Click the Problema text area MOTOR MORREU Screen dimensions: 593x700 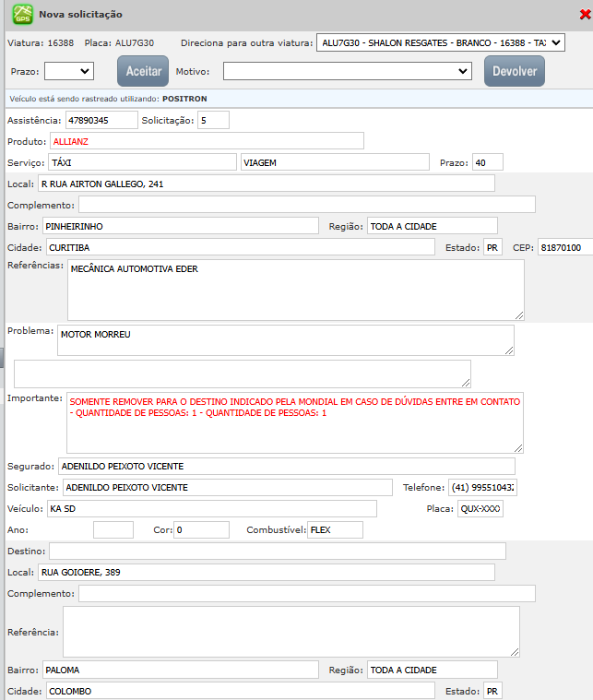[285, 339]
